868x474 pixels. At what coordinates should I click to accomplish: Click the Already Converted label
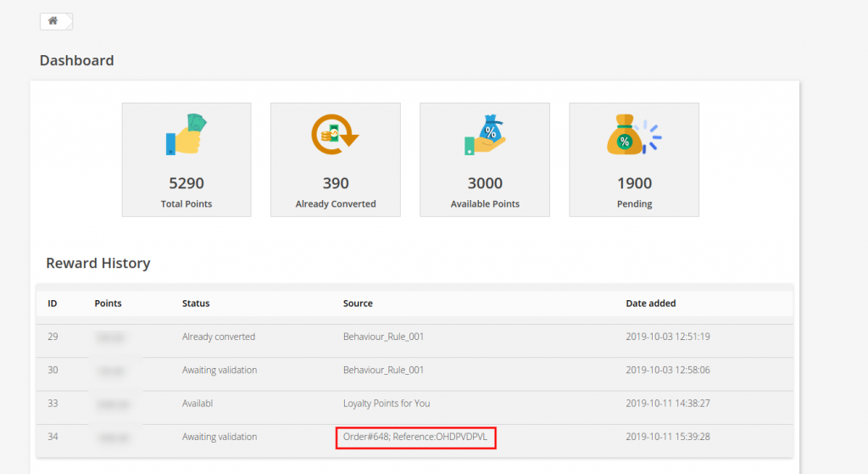click(336, 204)
